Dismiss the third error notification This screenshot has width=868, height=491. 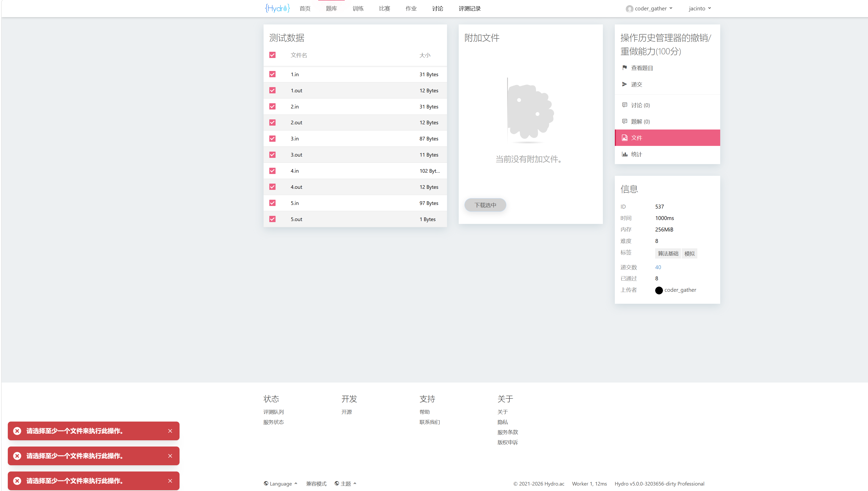tap(170, 481)
